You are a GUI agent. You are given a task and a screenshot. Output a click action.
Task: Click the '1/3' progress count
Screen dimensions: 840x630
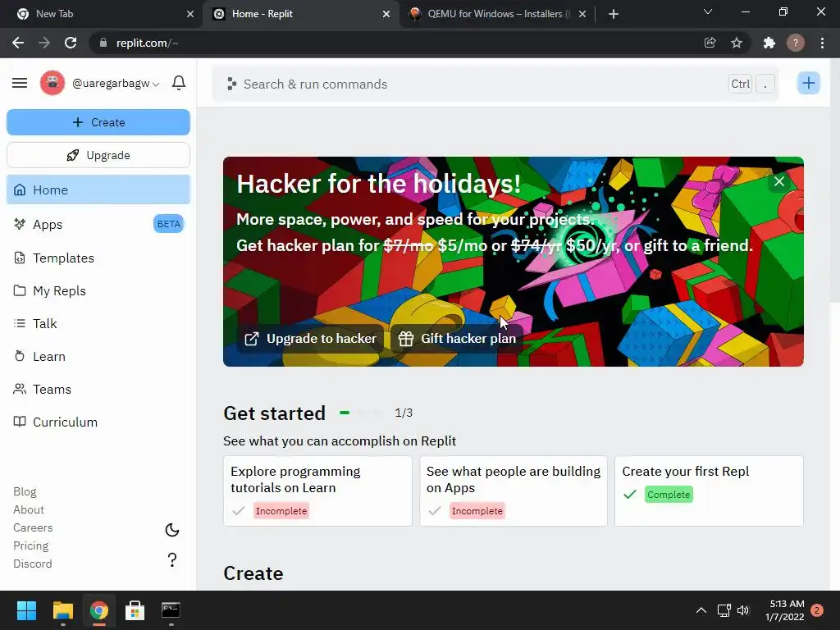(404, 413)
